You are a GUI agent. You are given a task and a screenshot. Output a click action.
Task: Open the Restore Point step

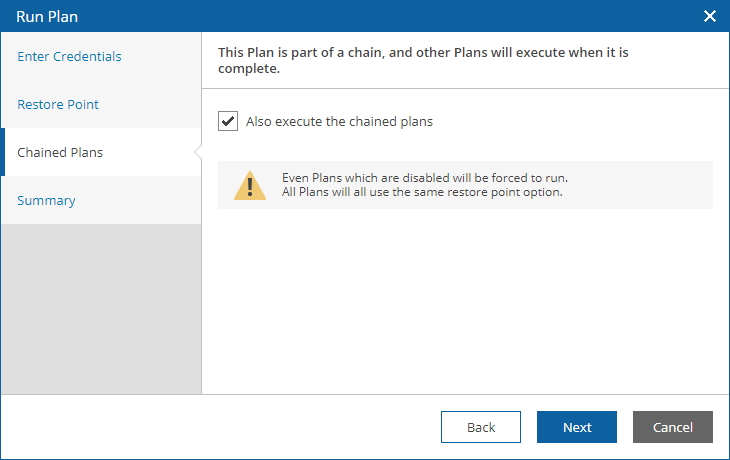pos(58,104)
